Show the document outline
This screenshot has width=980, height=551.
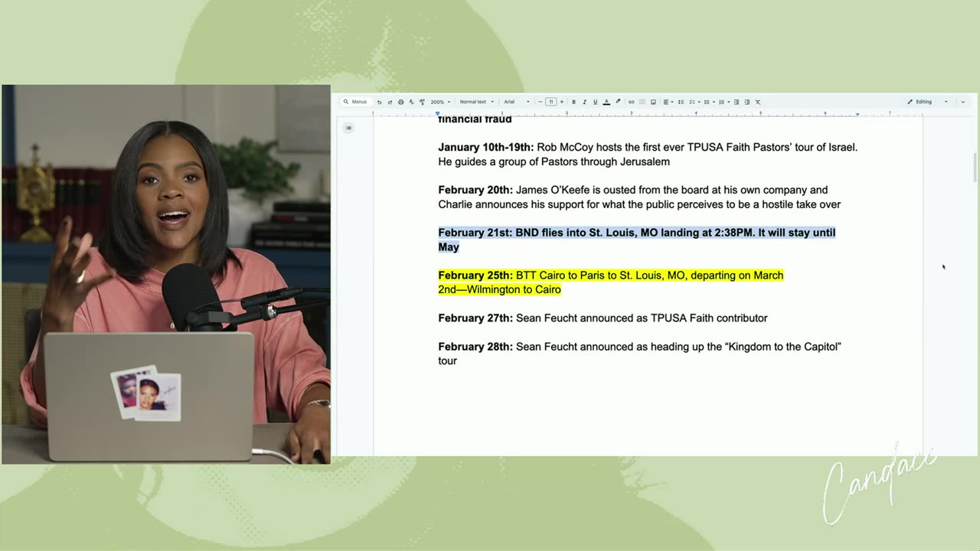[x=348, y=128]
